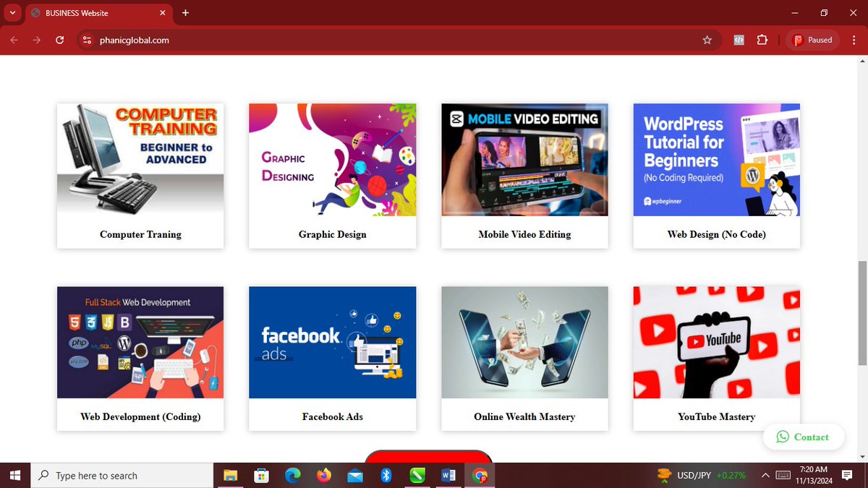Open the Bluetooth icon in taskbar
Screen dimensions: 868x488
coord(386,476)
